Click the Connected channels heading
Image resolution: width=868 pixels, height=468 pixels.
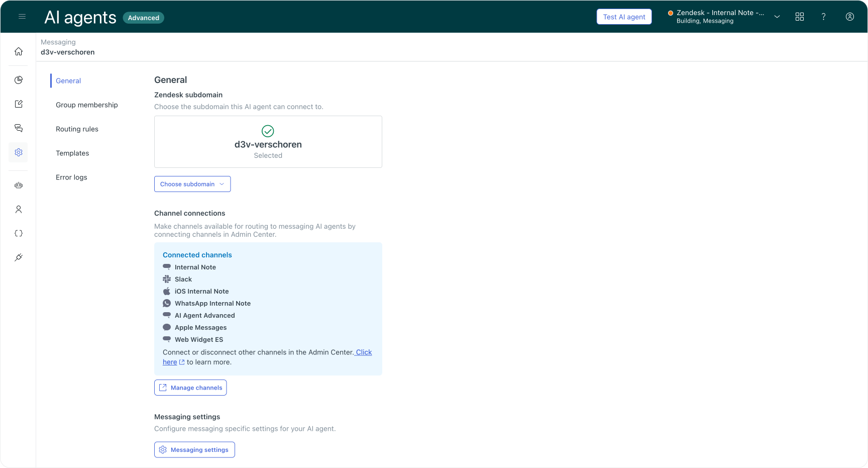(197, 255)
